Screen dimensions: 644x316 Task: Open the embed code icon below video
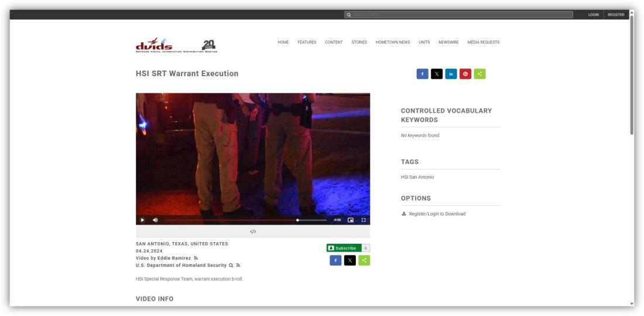253,232
